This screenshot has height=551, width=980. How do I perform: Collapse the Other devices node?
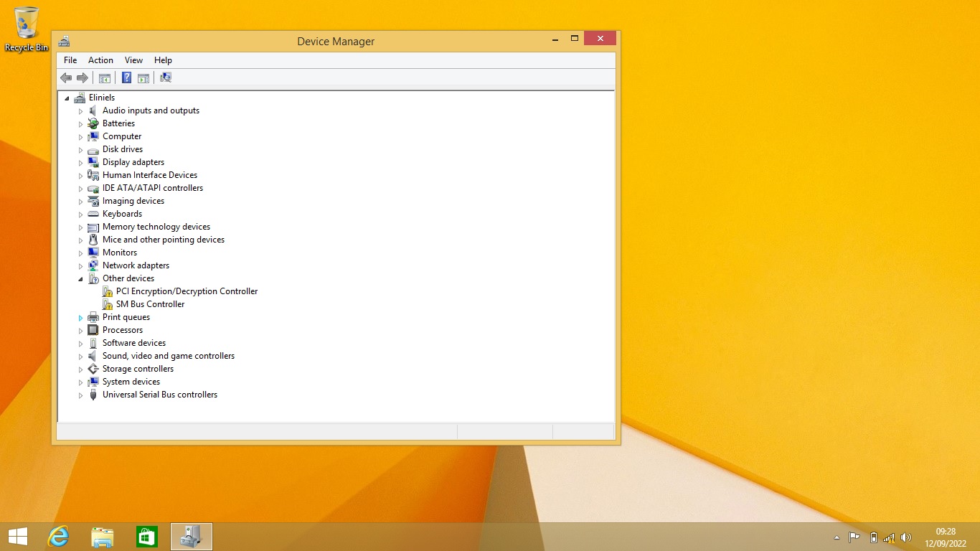click(x=80, y=279)
